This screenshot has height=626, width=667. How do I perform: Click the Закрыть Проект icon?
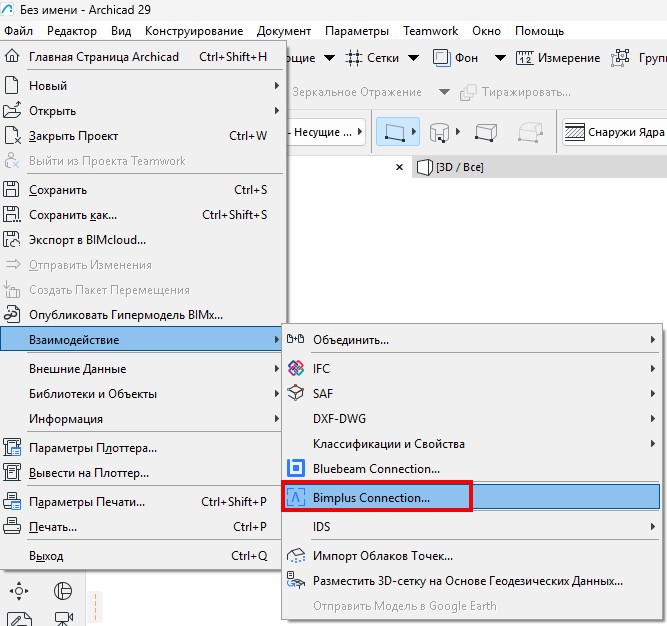click(12, 135)
